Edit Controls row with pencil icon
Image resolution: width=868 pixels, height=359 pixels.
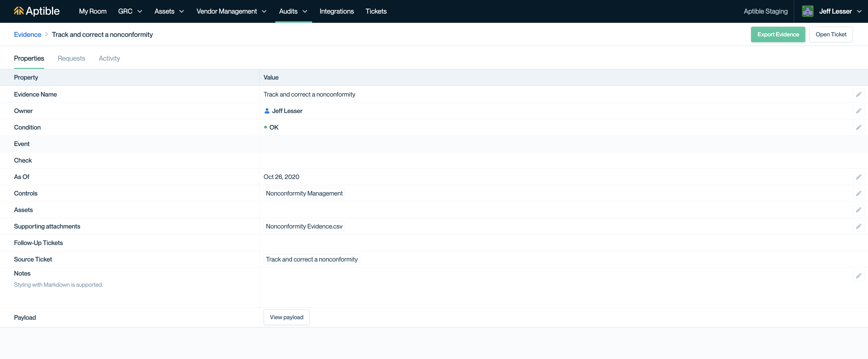point(858,193)
